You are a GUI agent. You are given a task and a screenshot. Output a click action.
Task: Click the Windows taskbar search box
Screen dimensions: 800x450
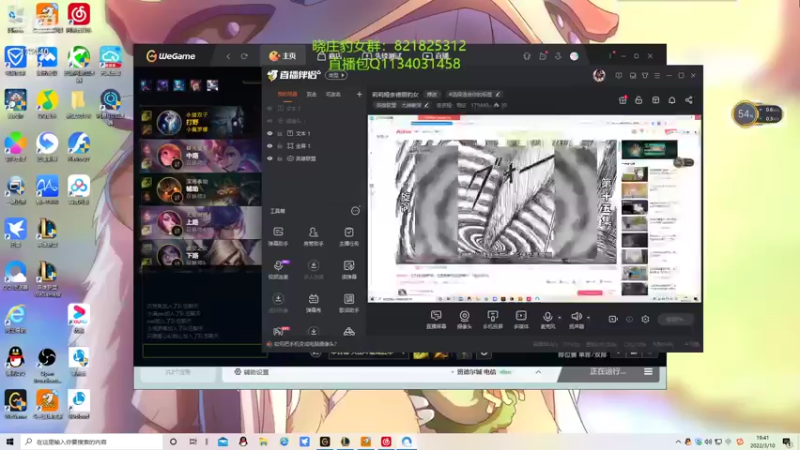(x=92, y=442)
